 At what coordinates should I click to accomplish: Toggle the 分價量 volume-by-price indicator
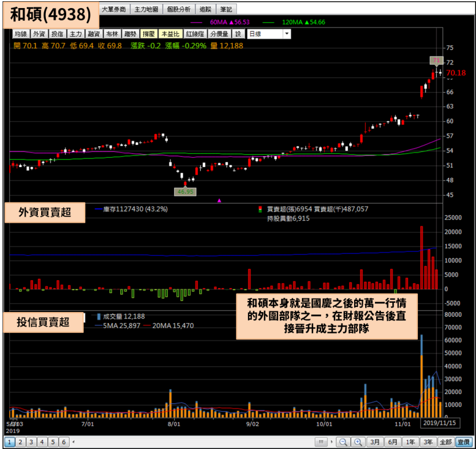click(x=219, y=34)
